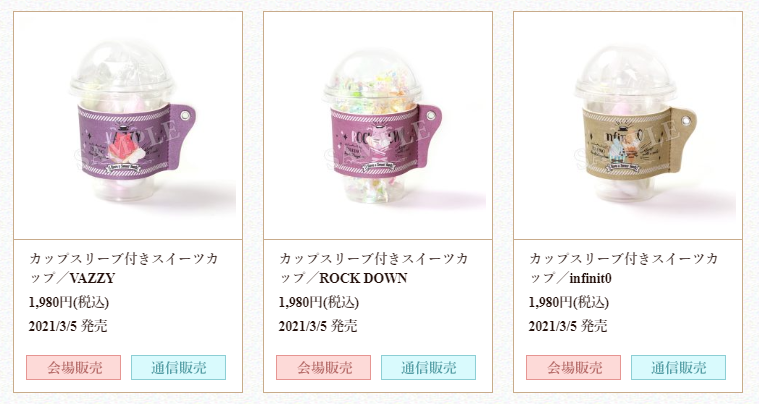Select 通信販売 under the infinit0 cup
This screenshot has height=404, width=759.
(678, 368)
